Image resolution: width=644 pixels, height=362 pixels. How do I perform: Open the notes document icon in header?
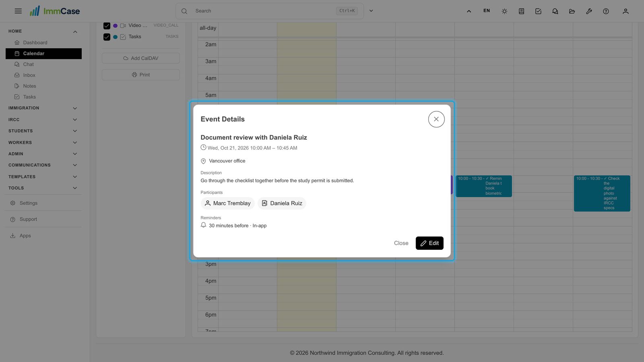[x=521, y=11]
